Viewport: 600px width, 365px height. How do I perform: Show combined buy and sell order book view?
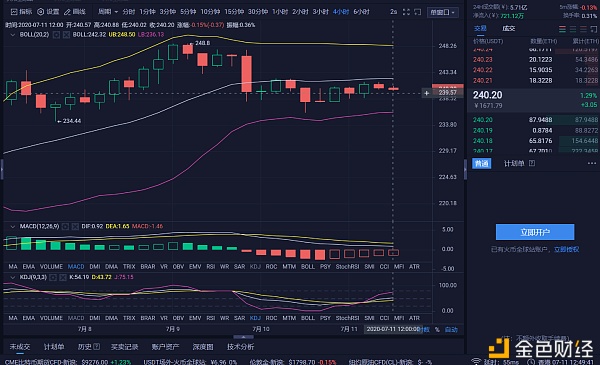[x=562, y=29]
